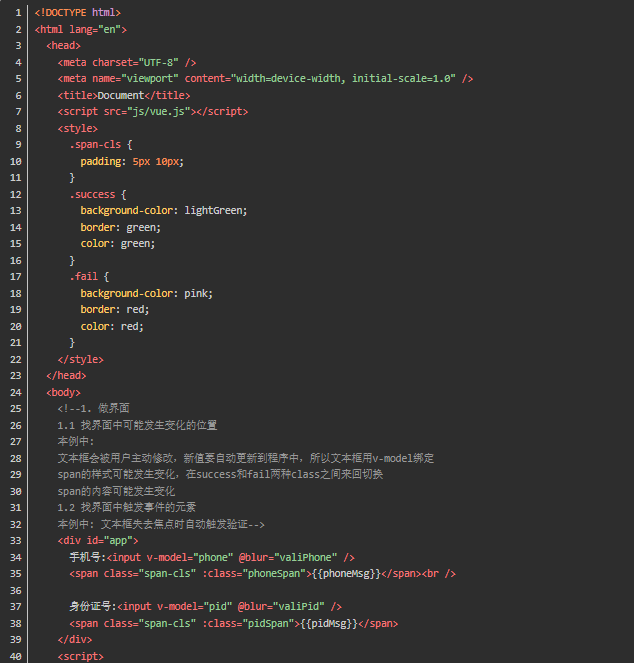
Task: Click the closing </style> tag
Action: [x=80, y=359]
